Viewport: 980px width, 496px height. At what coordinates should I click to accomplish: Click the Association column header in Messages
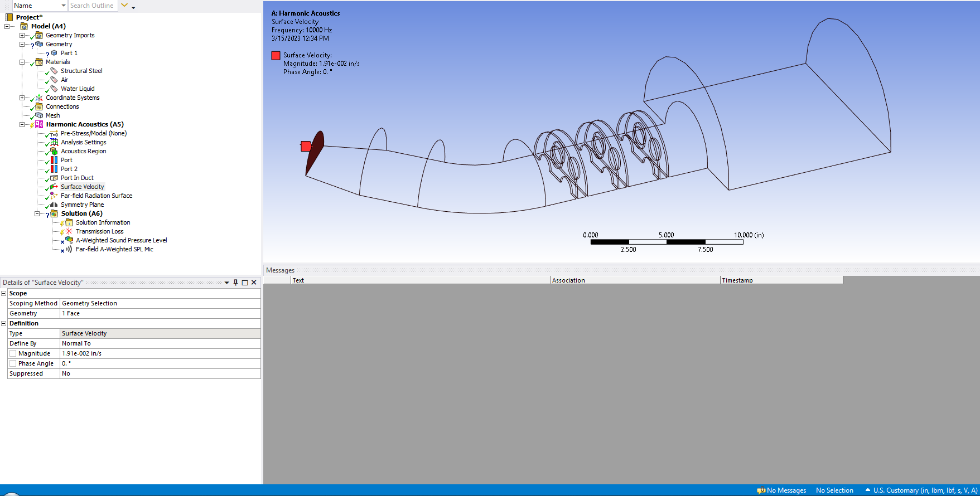635,280
